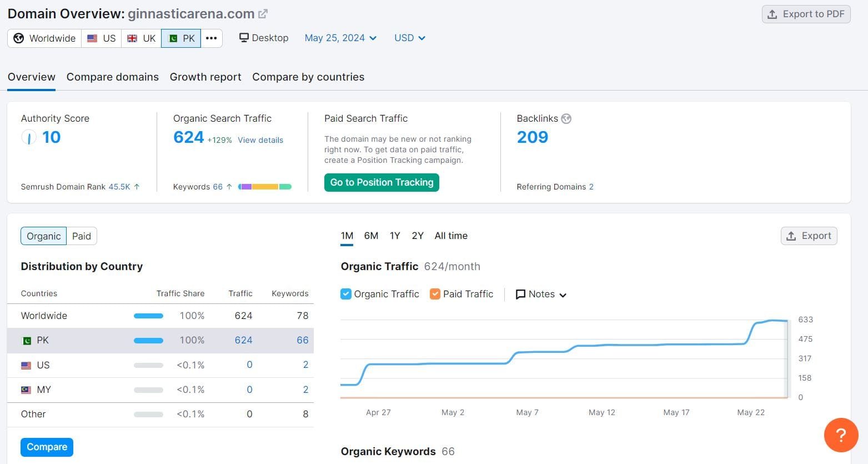Viewport: 868px width, 464px height.
Task: Open the three-dots more countries menu
Action: pos(212,38)
